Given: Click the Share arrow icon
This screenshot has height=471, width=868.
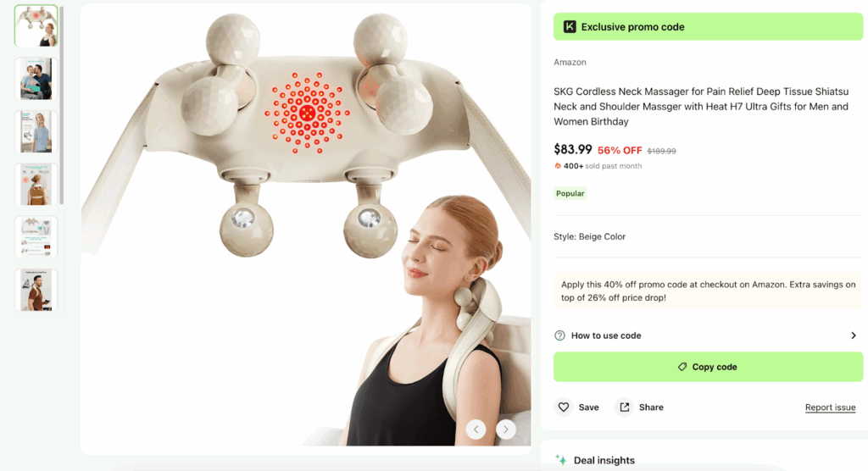Looking at the screenshot, I should coord(625,407).
